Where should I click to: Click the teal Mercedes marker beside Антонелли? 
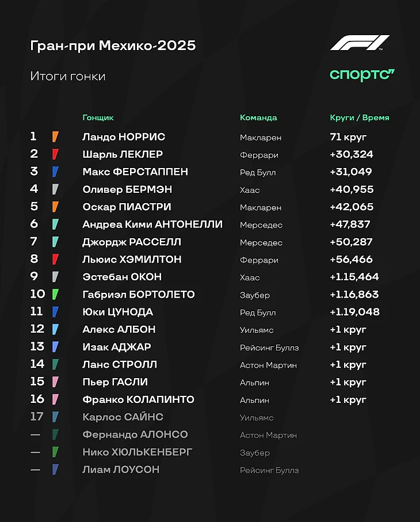tap(55, 224)
